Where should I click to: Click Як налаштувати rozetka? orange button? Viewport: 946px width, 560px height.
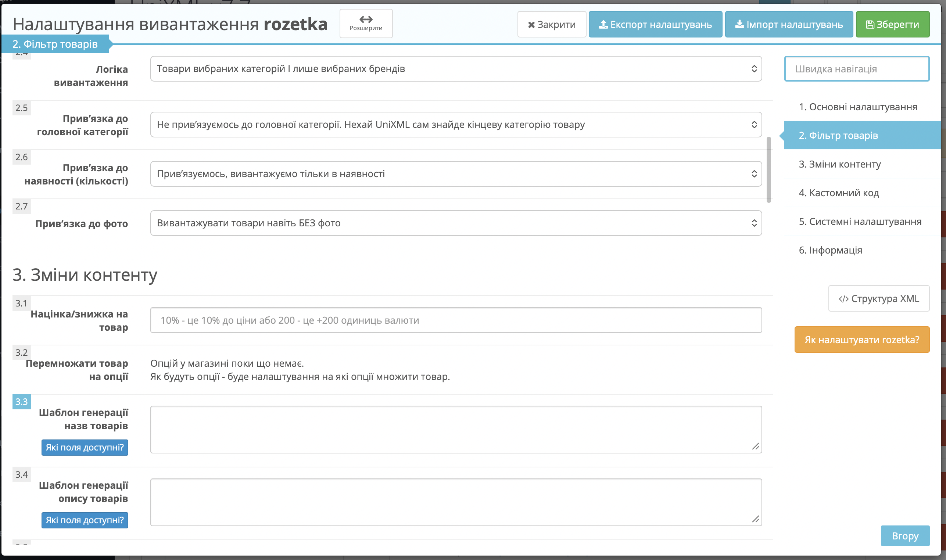point(861,340)
